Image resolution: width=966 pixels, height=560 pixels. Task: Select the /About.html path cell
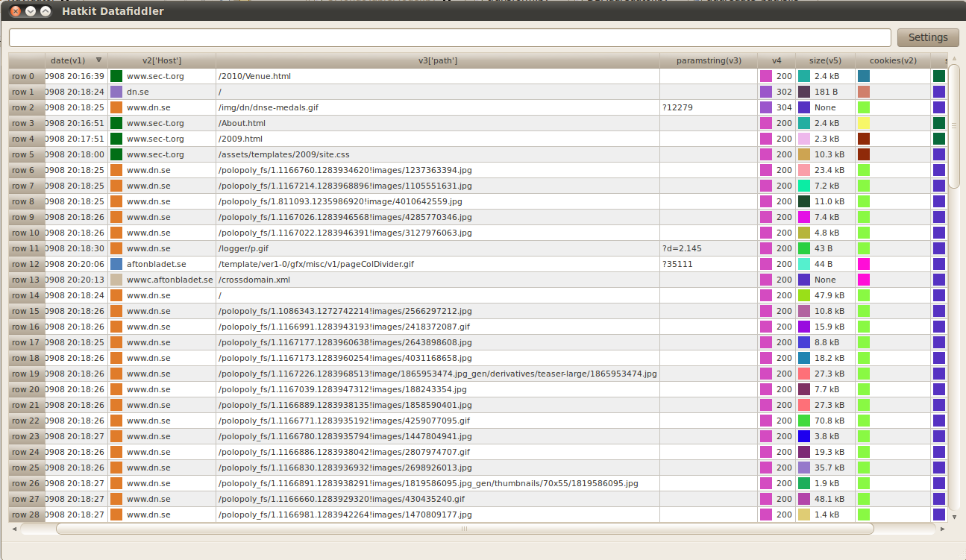coord(438,123)
